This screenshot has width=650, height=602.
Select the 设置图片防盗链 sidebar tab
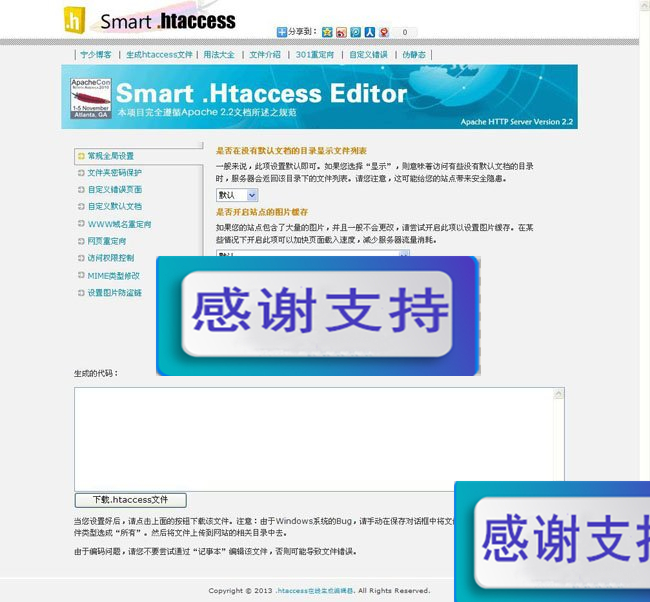coord(114,293)
